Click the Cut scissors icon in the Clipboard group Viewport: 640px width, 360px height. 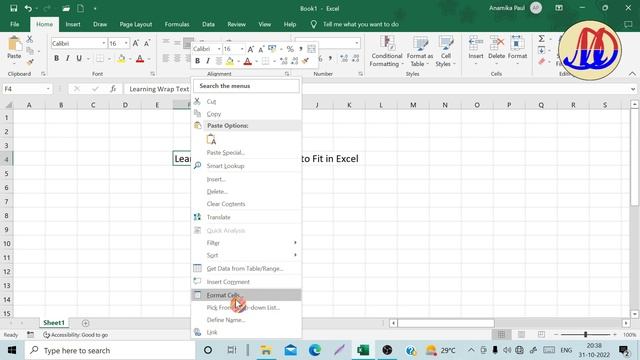point(29,39)
